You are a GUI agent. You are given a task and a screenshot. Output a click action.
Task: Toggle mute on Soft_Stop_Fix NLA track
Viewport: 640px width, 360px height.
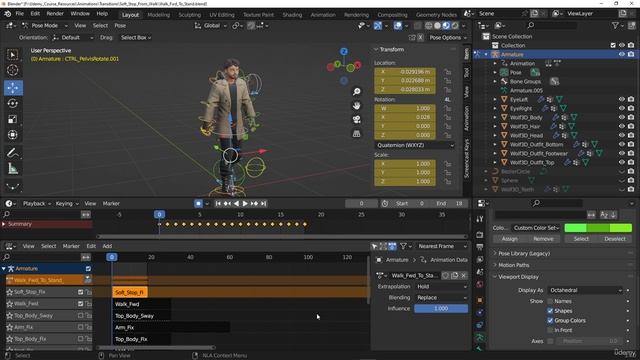[x=80, y=292]
